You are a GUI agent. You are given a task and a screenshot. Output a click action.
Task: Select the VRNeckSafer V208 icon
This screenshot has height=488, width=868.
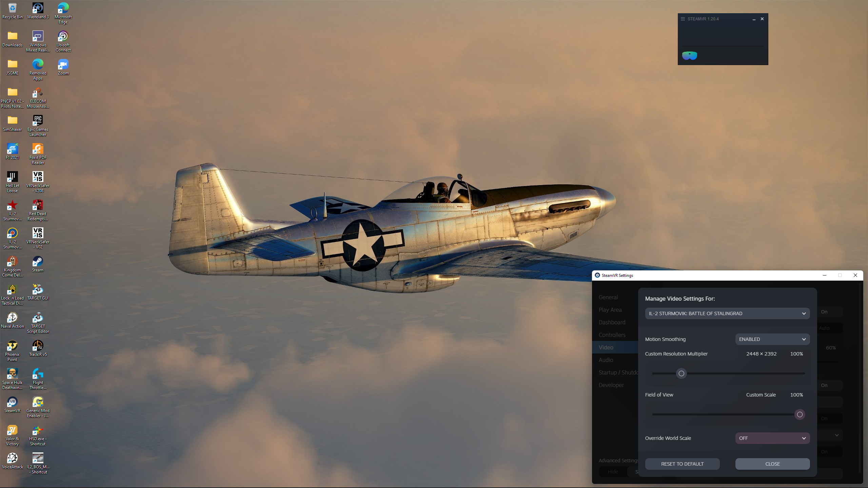[38, 182]
